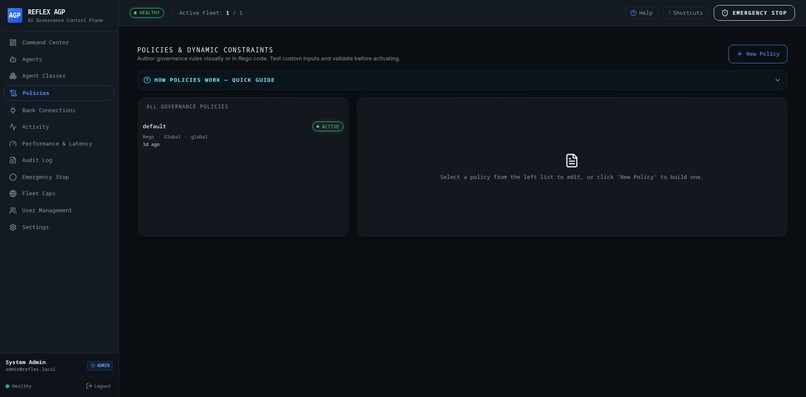Image resolution: width=806 pixels, height=397 pixels.
Task: View the Audit Log
Action: click(59, 160)
